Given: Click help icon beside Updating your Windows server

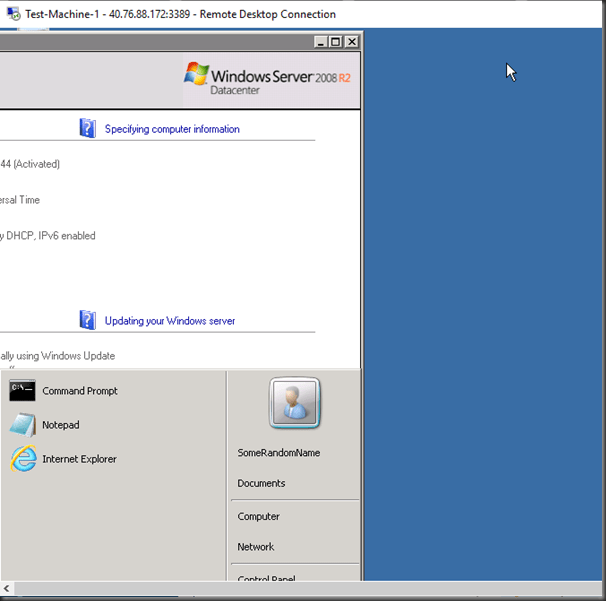Looking at the screenshot, I should 88,320.
